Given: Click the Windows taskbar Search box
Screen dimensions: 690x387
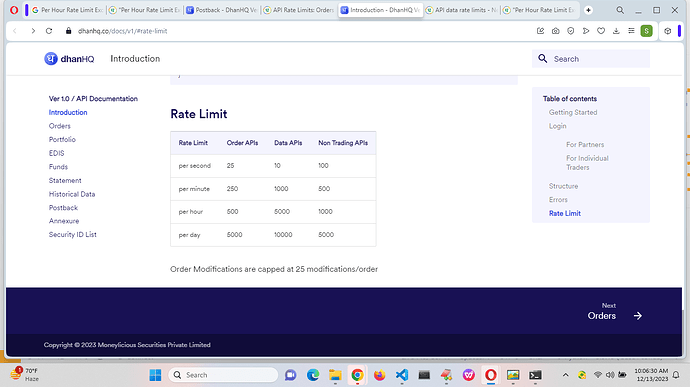Looking at the screenshot, I should (x=223, y=375).
